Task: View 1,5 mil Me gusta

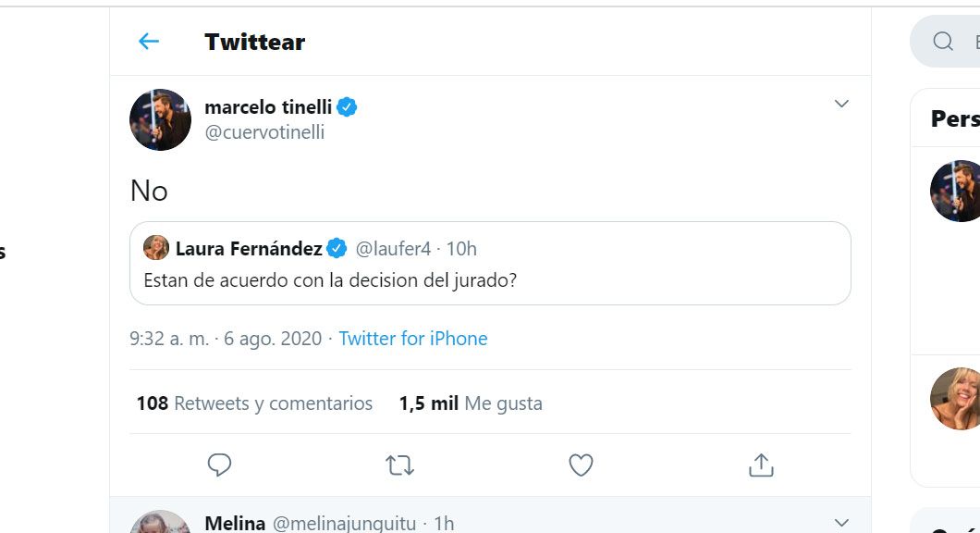Action: [471, 403]
